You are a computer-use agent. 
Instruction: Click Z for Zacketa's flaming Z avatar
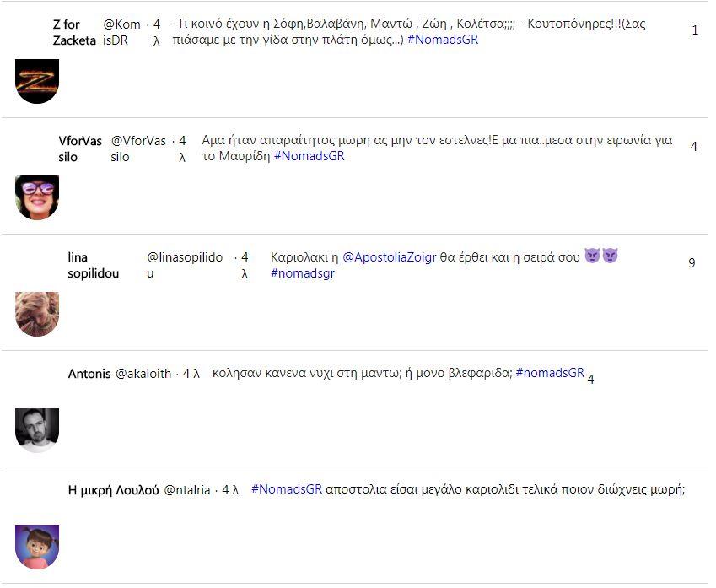click(37, 82)
